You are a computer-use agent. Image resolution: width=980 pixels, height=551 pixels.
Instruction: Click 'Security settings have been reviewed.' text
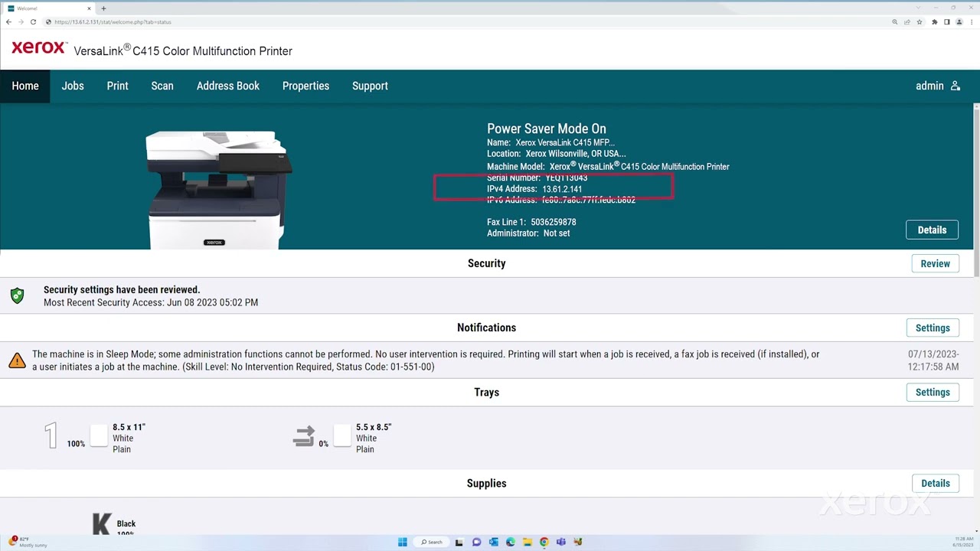click(x=122, y=290)
